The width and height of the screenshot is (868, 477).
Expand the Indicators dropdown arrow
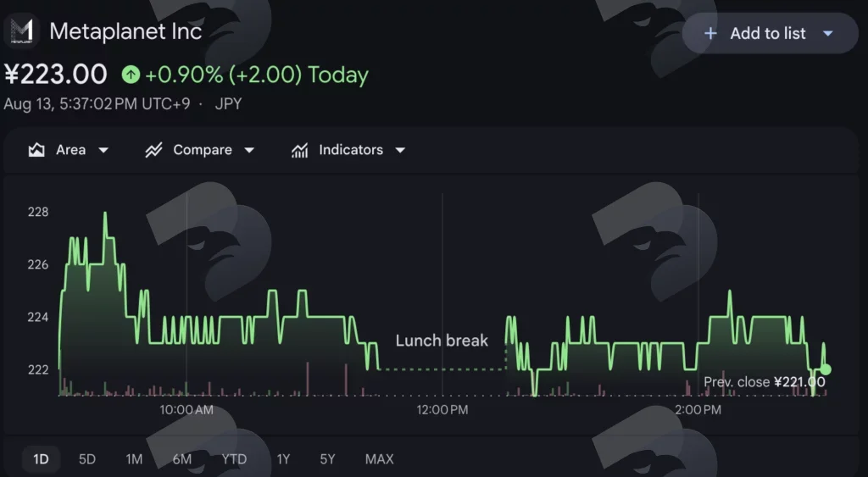400,150
